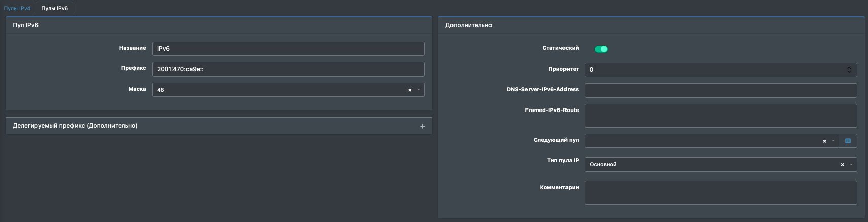Click the Приоритет stepper arrows
Image resolution: width=868 pixels, height=222 pixels.
[x=849, y=69]
